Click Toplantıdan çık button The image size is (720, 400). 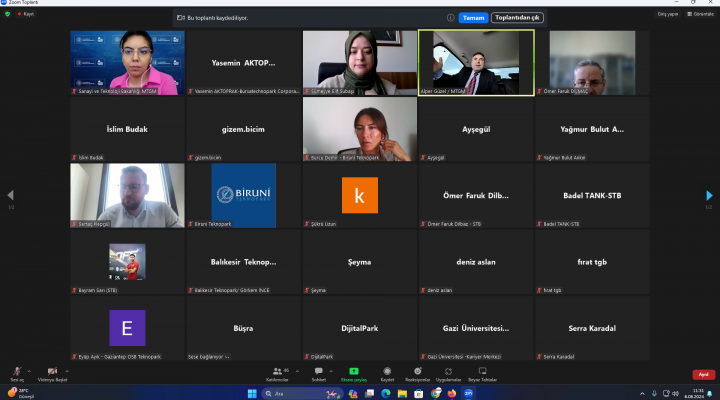point(517,18)
